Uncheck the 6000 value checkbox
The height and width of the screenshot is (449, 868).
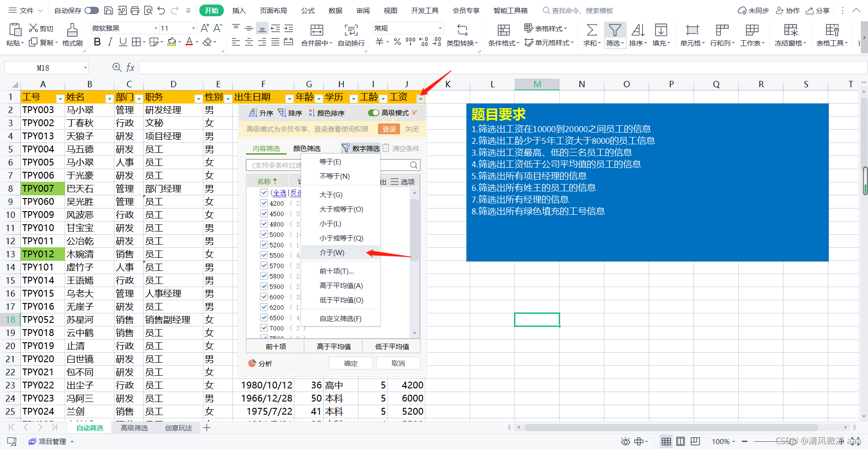pos(264,297)
